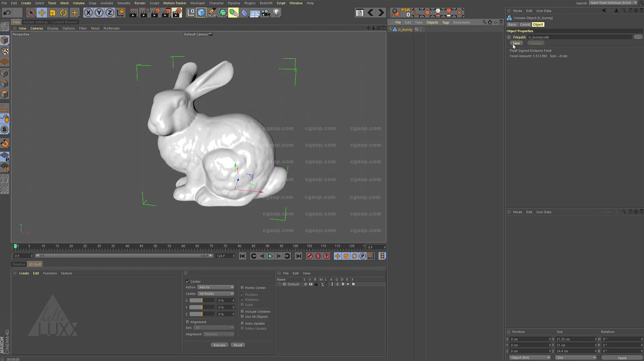
Task: Click the Execute button
Action: [x=219, y=345]
